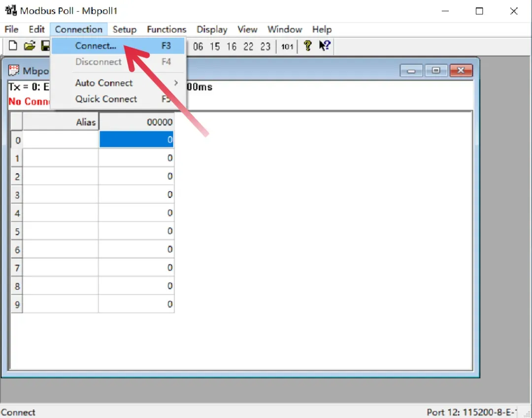Select value cell in row 5
The image size is (532, 418).
pyautogui.click(x=136, y=231)
